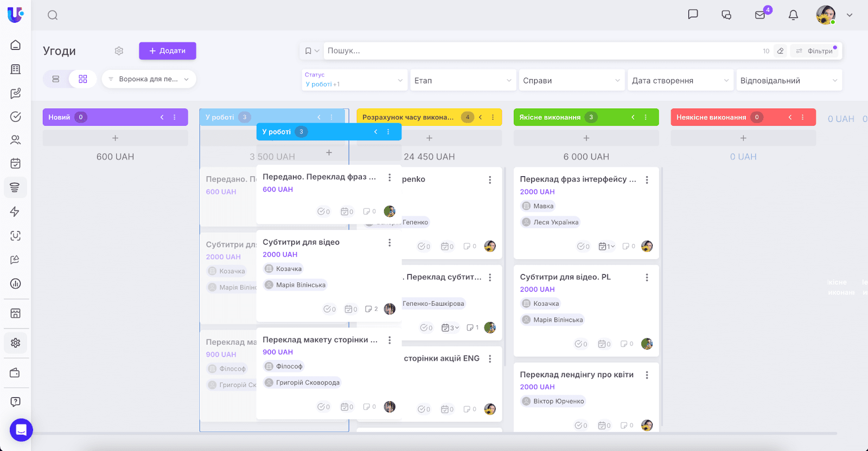Viewport: 868px width, 451px height.
Task: Expand the Статус filter dropdown
Action: coord(354,80)
